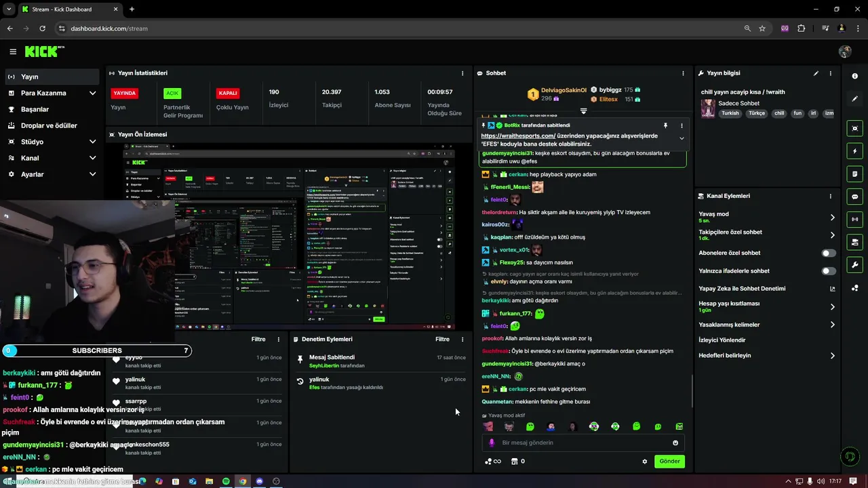The height and width of the screenshot is (488, 868).
Task: Toggle Yalnızca ifadelerle sohbet switch
Action: [829, 271]
